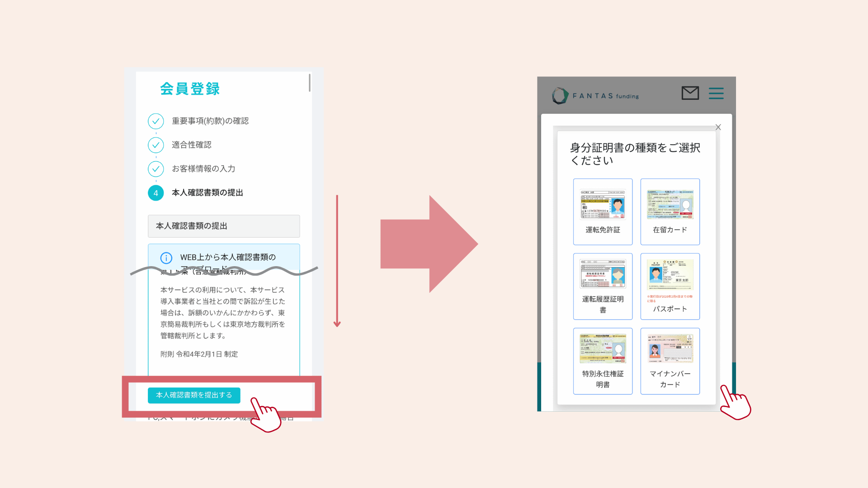Click checkmark step icon for お客様情報の入力
Image resolution: width=868 pixels, height=488 pixels.
(156, 169)
